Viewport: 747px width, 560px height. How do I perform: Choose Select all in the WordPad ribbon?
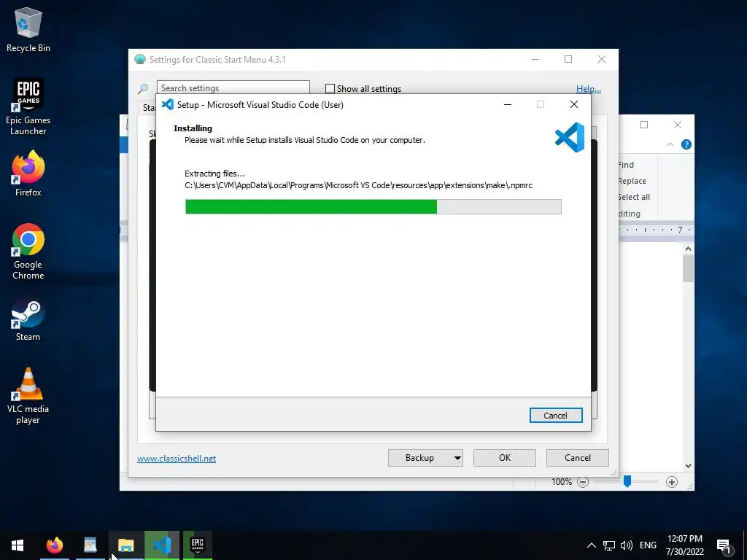pyautogui.click(x=634, y=197)
